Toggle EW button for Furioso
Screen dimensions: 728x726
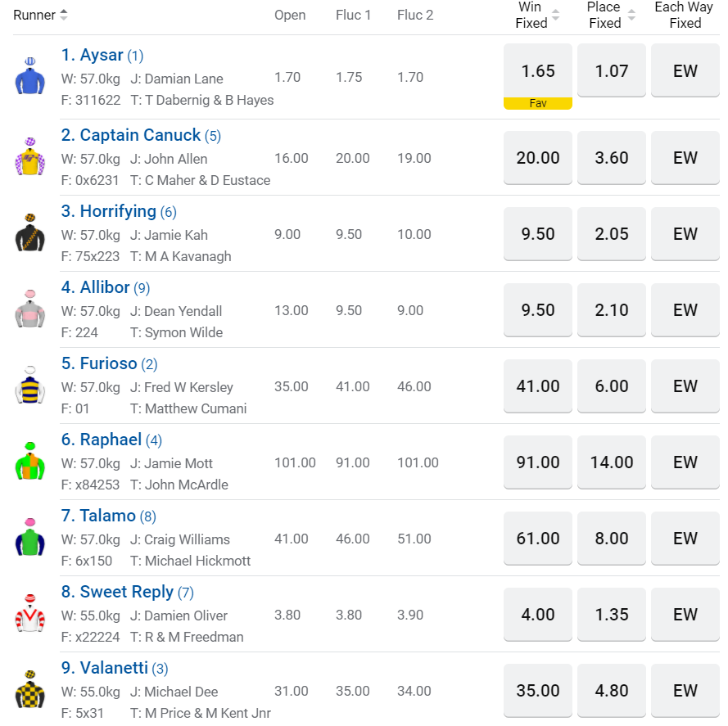[685, 386]
